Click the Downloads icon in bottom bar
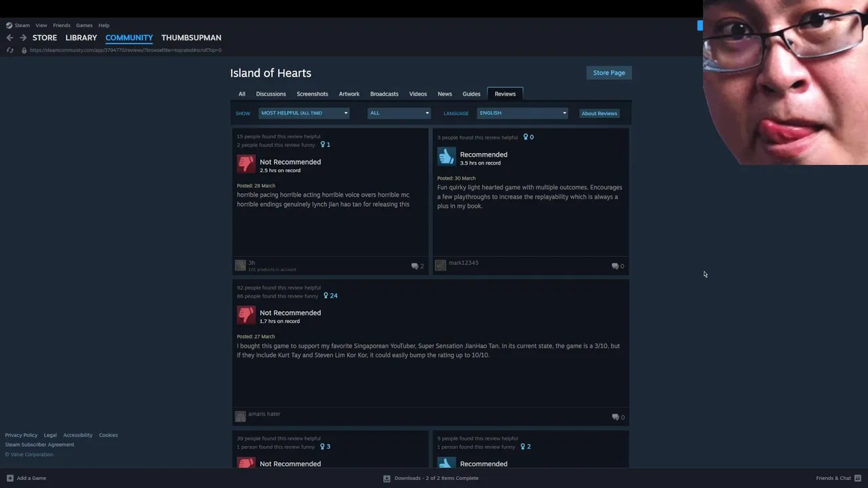868x488 pixels. 387,478
